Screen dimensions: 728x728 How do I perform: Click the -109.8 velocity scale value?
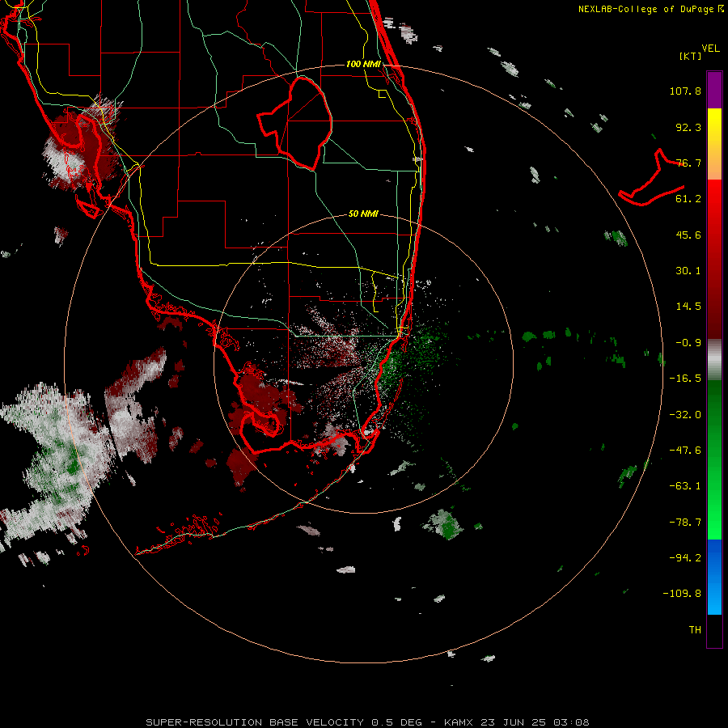pos(682,594)
